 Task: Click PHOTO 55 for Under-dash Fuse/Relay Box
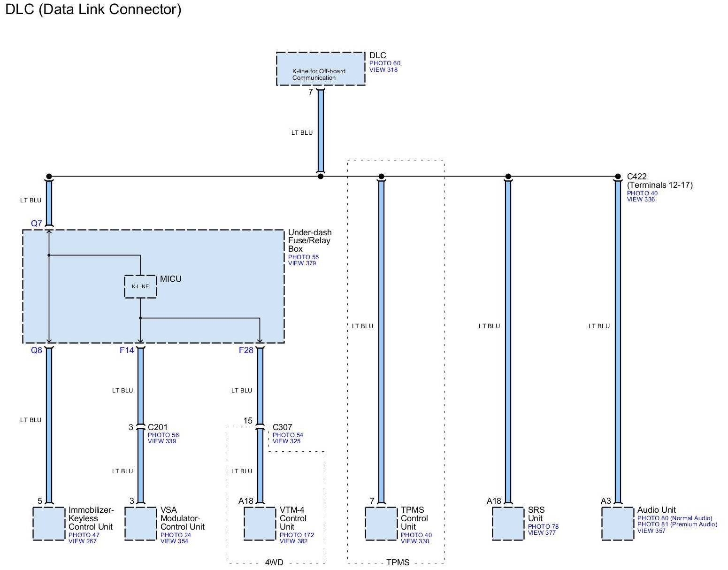click(303, 257)
